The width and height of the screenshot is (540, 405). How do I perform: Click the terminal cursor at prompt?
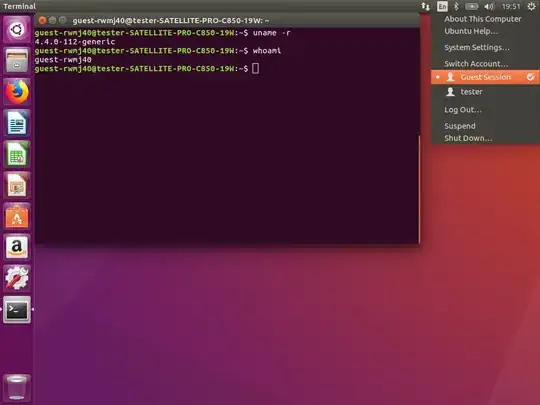(256, 69)
